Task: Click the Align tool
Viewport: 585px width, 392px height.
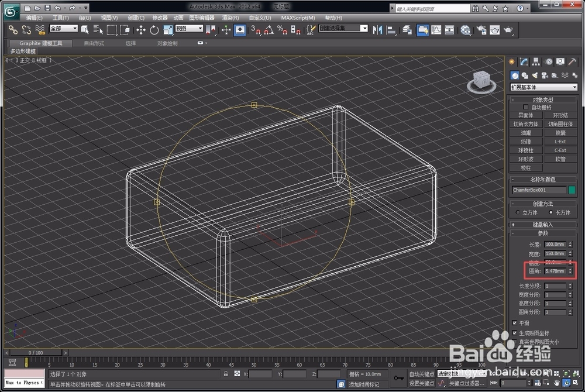Action: pos(391,30)
